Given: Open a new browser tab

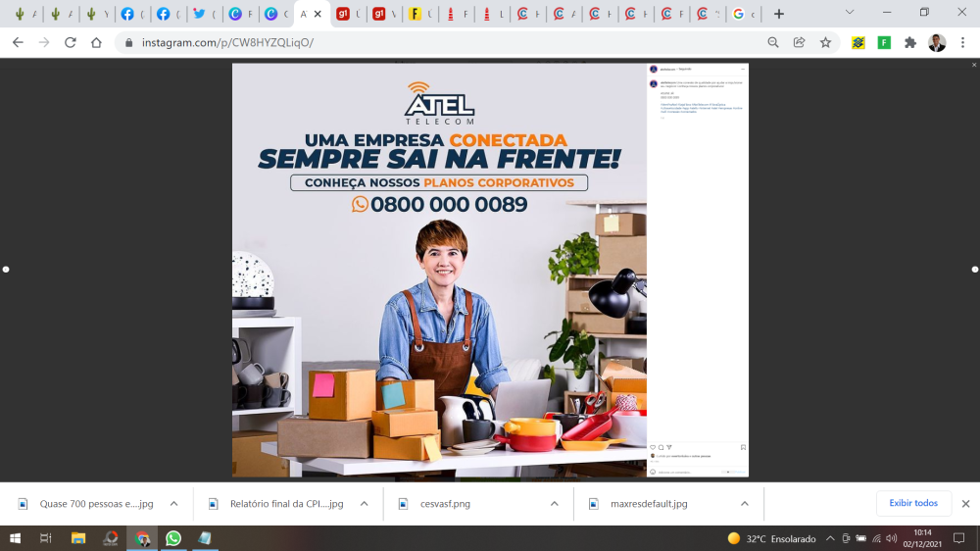Looking at the screenshot, I should pos(779,14).
